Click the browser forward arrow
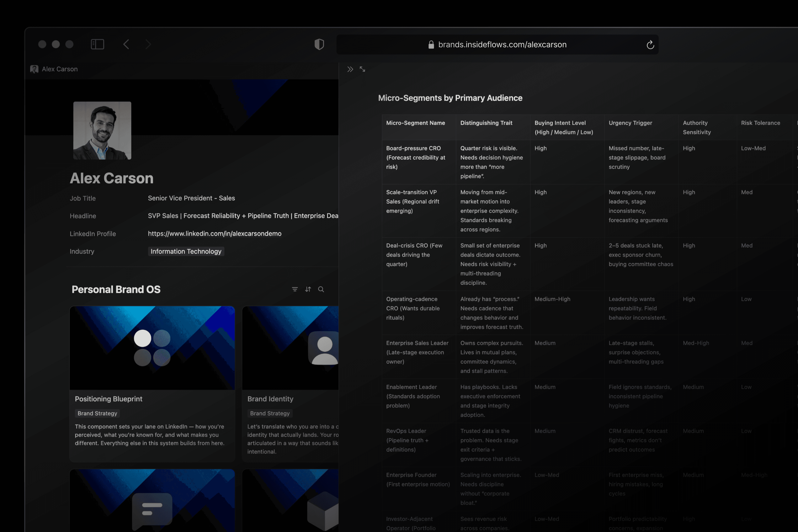The height and width of the screenshot is (532, 798). pos(148,44)
